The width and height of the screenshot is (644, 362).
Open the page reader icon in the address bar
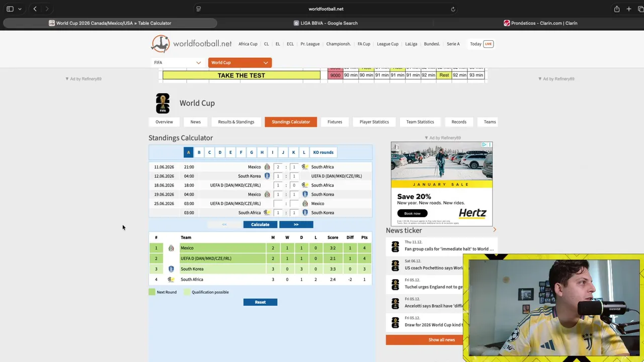point(198,9)
